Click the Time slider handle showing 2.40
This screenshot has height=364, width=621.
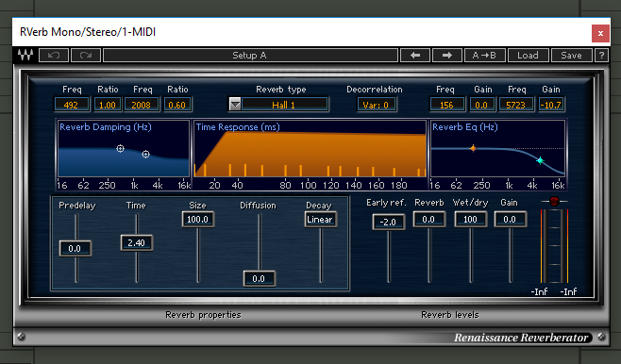(x=136, y=242)
